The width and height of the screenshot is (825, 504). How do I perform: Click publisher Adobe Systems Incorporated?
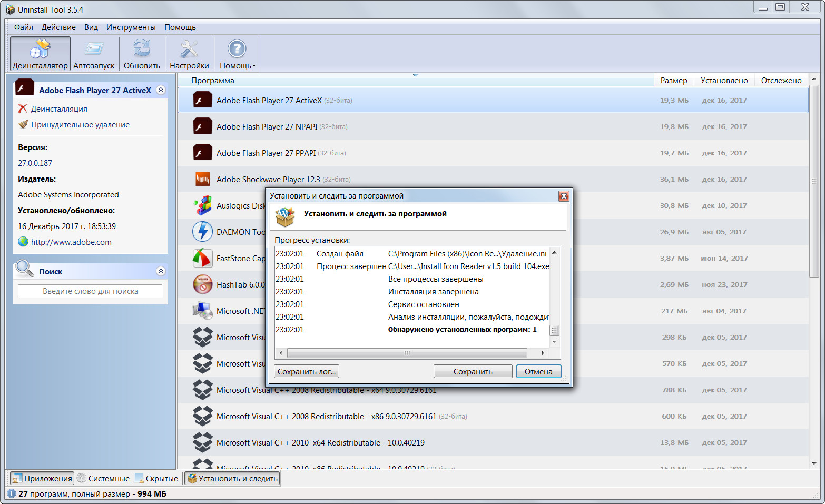click(68, 195)
